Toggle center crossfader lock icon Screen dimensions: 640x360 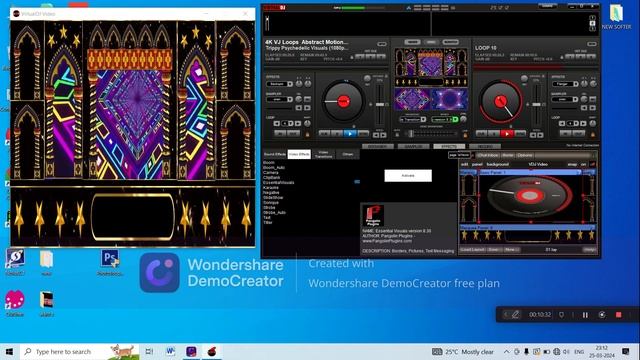(x=465, y=134)
